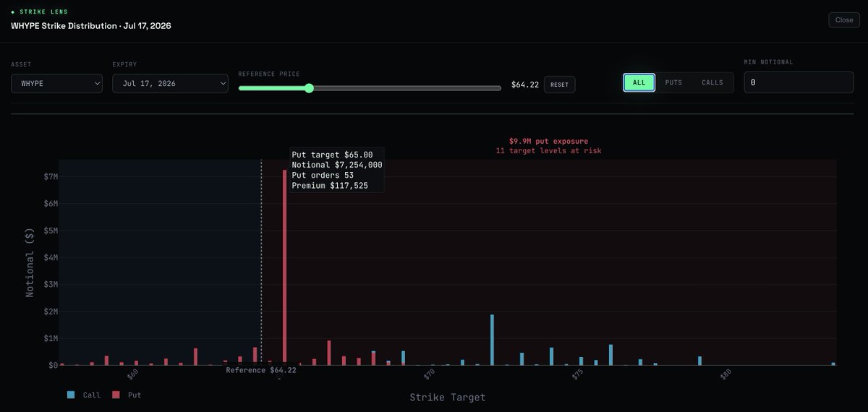Toggle the Put legend entry
Screen dimensions: 868x412
tap(127, 395)
